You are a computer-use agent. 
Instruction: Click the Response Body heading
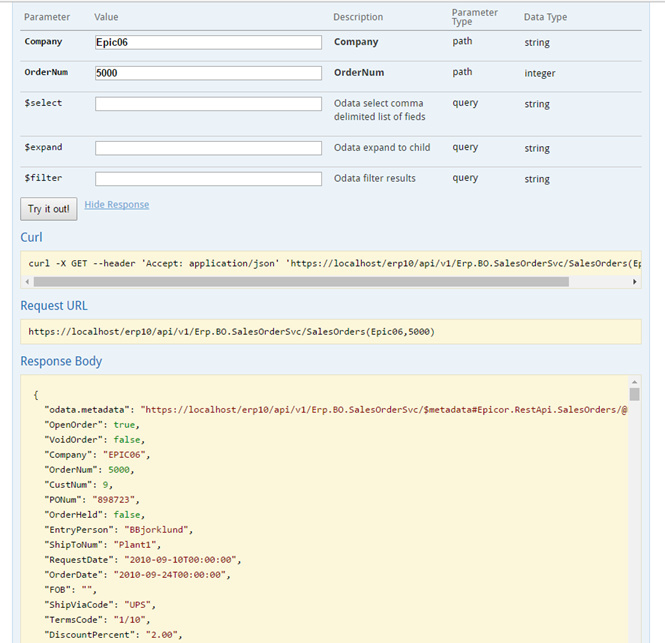[61, 361]
